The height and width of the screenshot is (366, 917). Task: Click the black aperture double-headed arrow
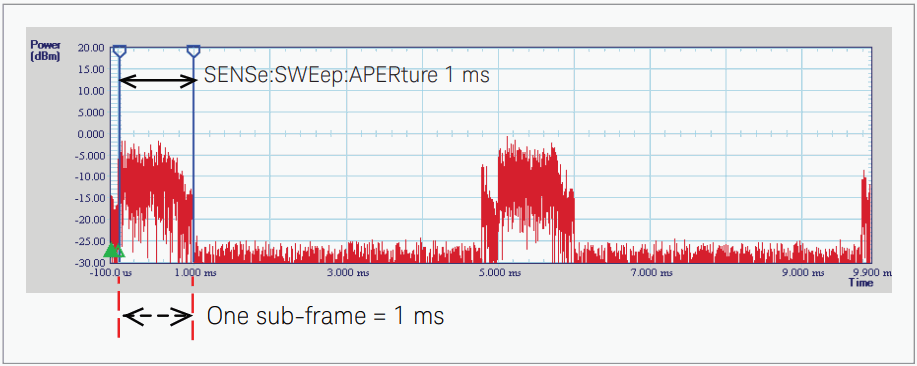click(x=158, y=81)
